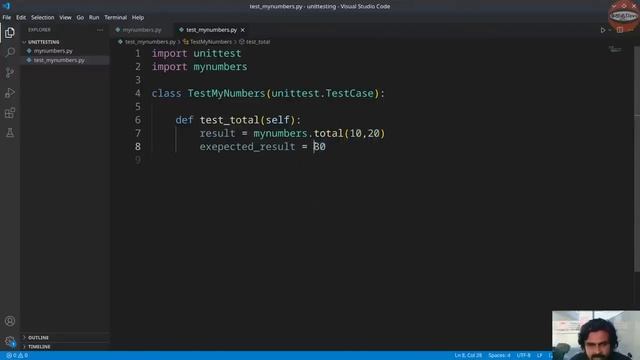Open the View menu
This screenshot has height=360, width=640.
65,18
